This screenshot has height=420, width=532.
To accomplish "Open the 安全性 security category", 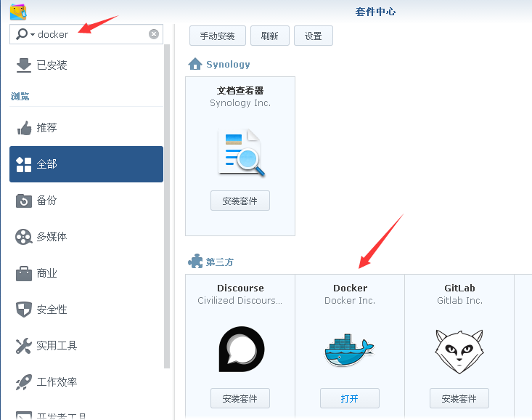I will [x=86, y=310].
